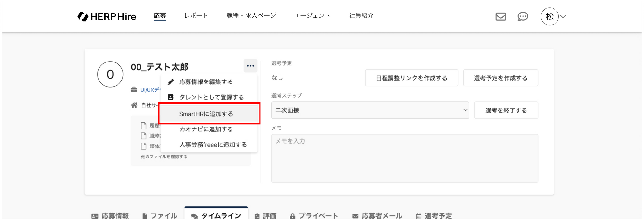Select SmartHRに追加する menu item
The width and height of the screenshot is (644, 219).
[206, 114]
